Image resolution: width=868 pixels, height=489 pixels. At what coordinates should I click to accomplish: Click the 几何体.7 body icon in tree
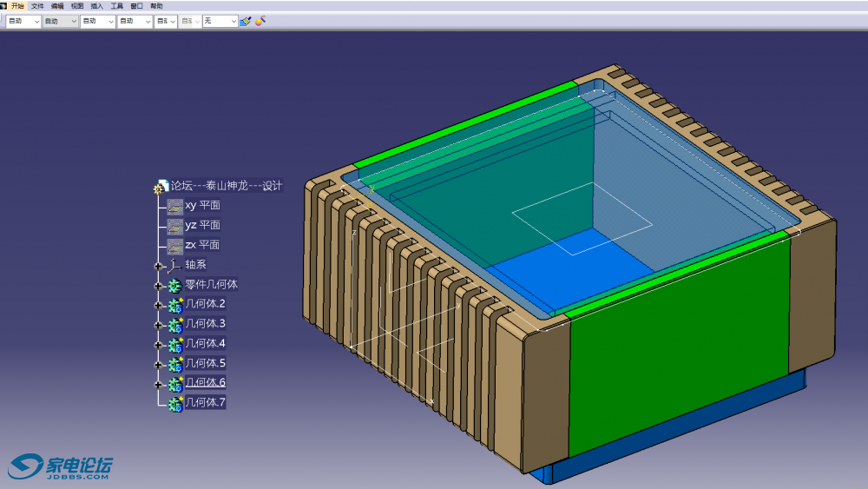175,403
